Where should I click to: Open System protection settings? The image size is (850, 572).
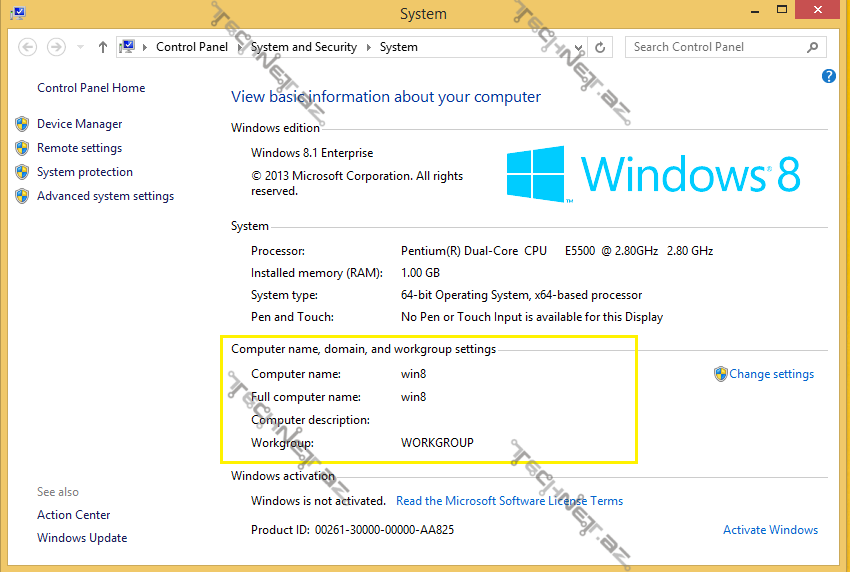pos(84,172)
